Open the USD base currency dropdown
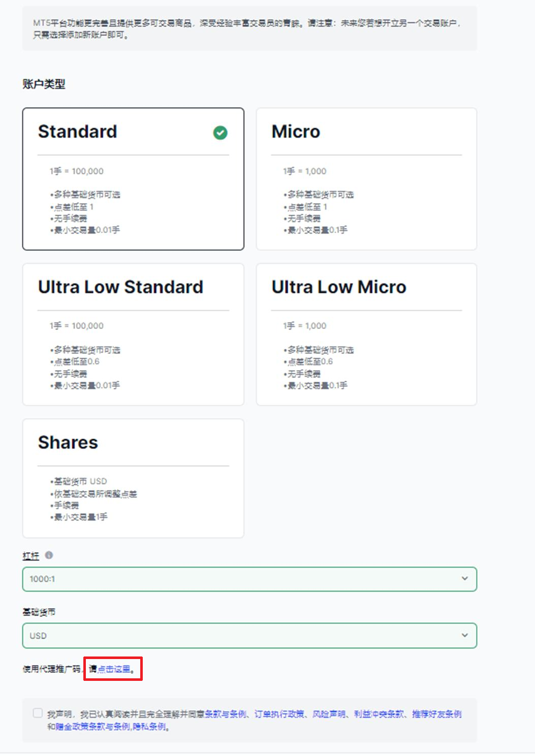The height and width of the screenshot is (756, 535). (249, 635)
